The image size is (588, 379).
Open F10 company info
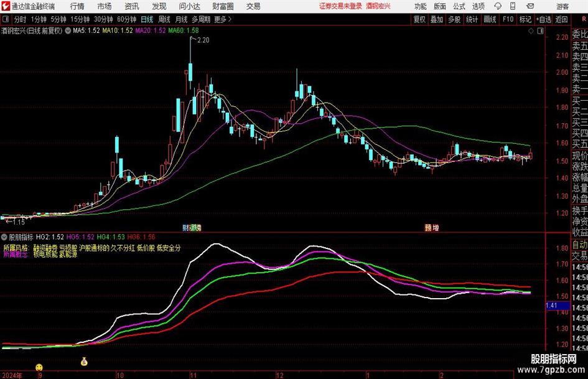click(508, 19)
